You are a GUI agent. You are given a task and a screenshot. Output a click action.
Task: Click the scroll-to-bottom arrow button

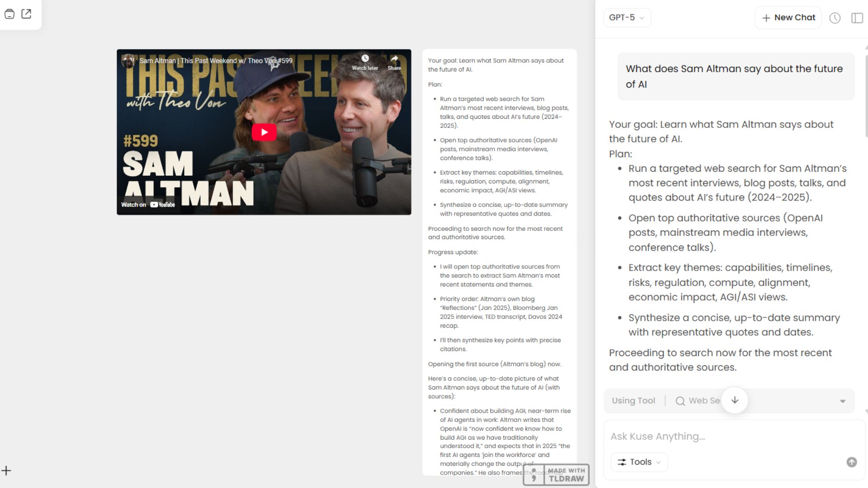(735, 400)
